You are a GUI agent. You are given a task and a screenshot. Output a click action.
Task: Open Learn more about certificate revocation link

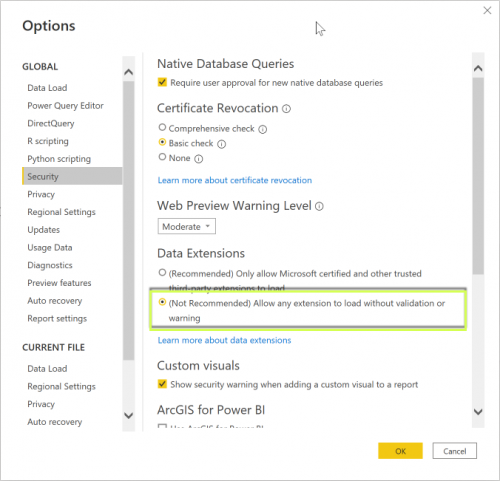235,180
